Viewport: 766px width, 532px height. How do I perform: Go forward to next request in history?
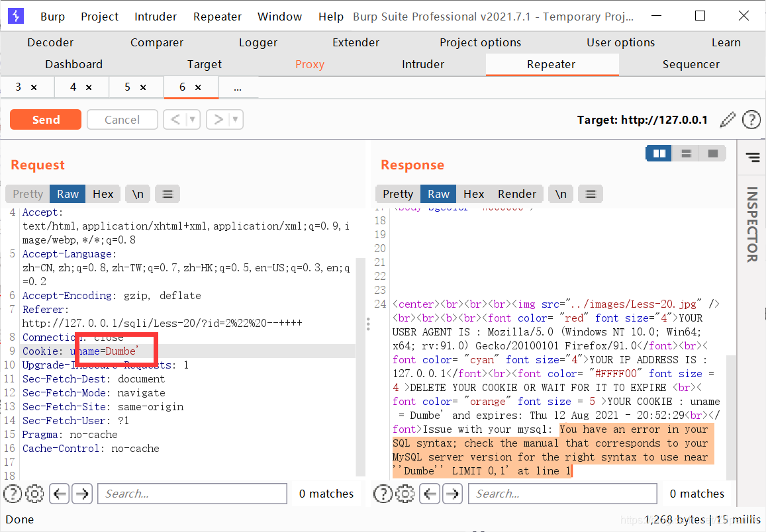pyautogui.click(x=218, y=120)
